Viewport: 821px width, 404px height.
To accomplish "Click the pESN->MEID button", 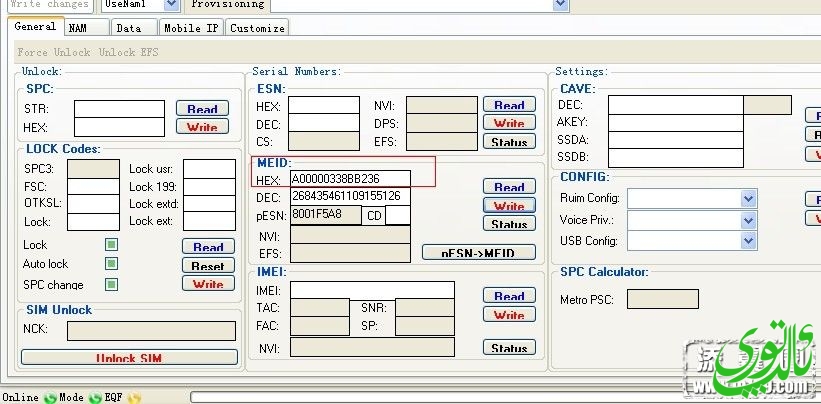I will (479, 252).
